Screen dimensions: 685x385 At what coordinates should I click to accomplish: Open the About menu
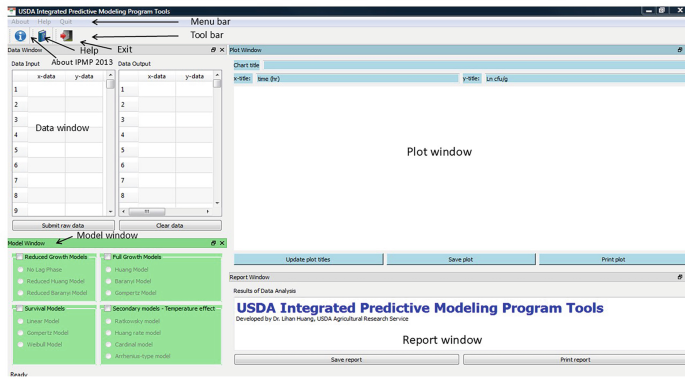click(x=20, y=21)
